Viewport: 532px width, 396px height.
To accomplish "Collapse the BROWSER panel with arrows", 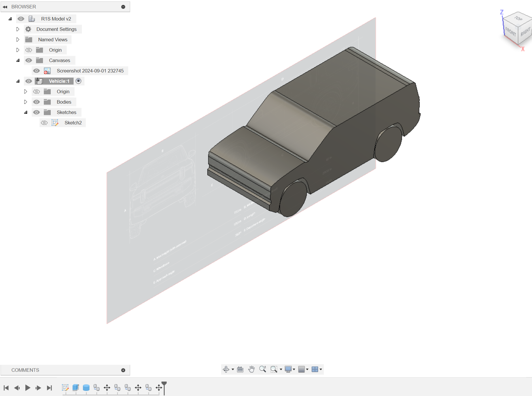I will tap(5, 7).
